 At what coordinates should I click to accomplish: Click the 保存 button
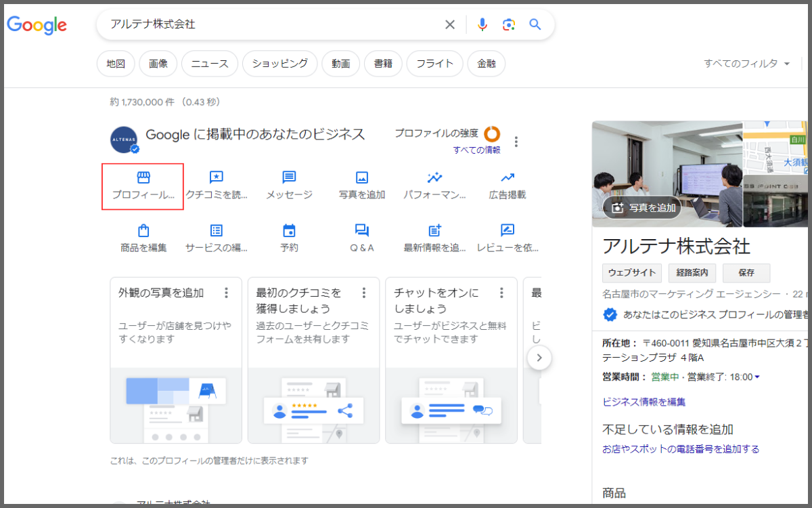[x=746, y=273]
